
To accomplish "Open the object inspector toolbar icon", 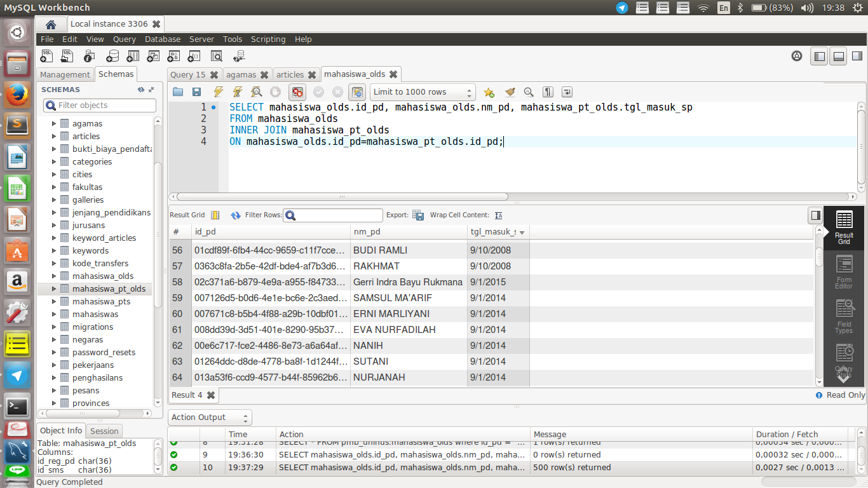I will [90, 56].
